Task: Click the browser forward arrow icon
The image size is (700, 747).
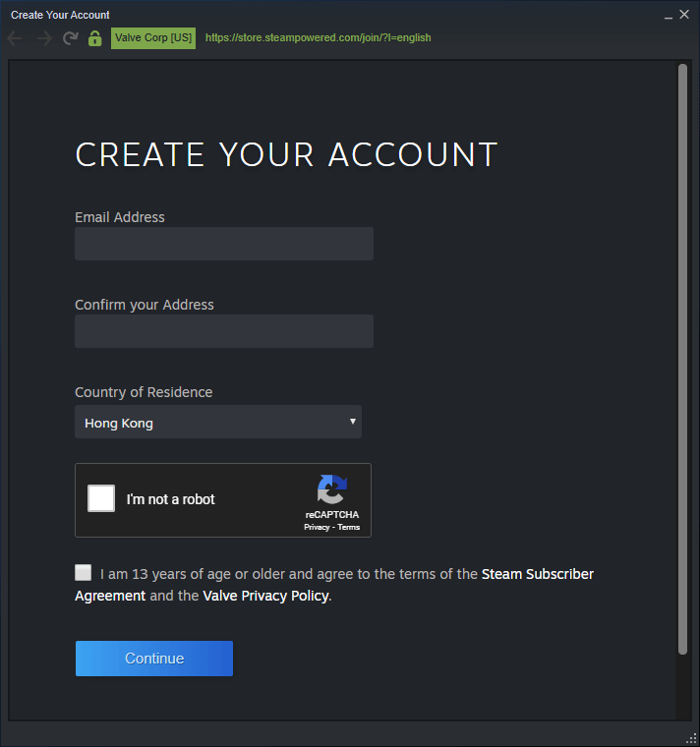Action: coord(44,38)
